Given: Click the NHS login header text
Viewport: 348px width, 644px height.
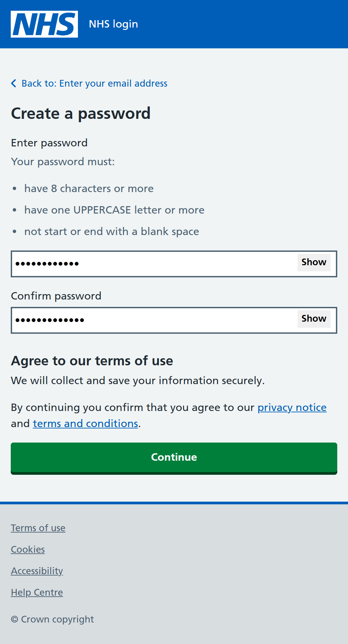Looking at the screenshot, I should [113, 24].
